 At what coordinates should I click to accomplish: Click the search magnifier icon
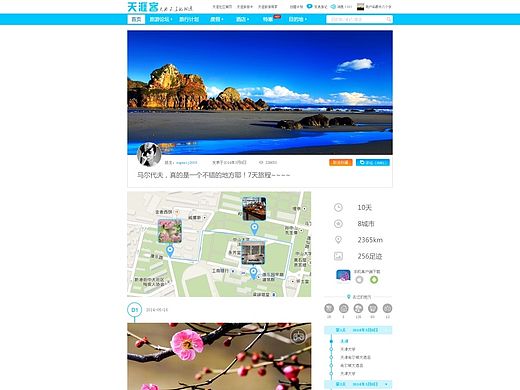pos(389,19)
